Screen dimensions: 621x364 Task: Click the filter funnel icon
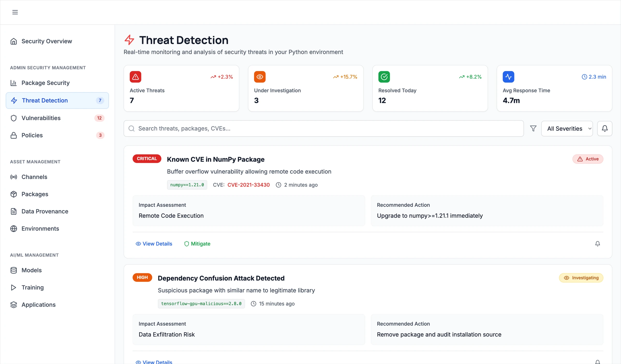tap(533, 128)
